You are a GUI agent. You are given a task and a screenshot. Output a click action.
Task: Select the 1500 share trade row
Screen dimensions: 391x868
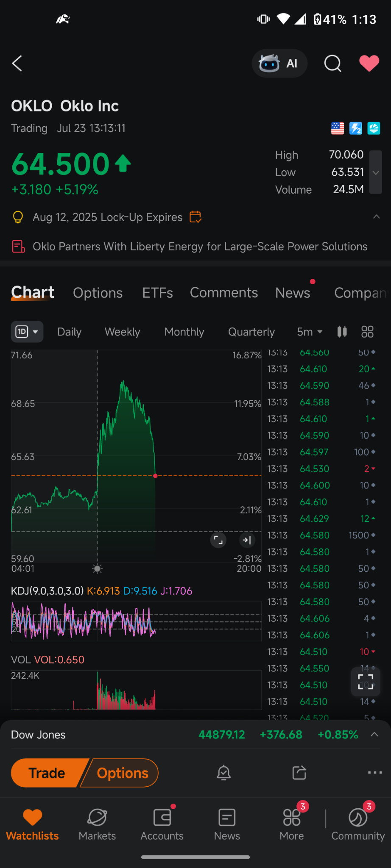tap(321, 535)
